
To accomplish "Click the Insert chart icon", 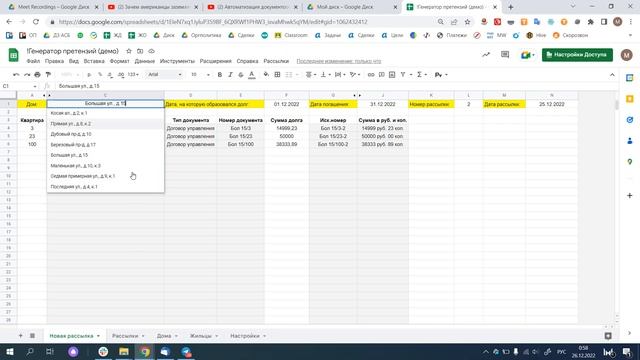I will coord(392,75).
